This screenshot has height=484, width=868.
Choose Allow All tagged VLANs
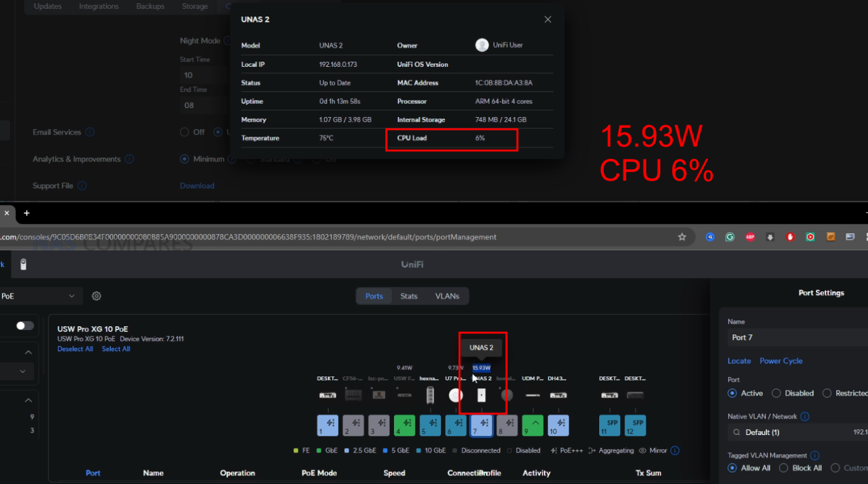(732, 468)
